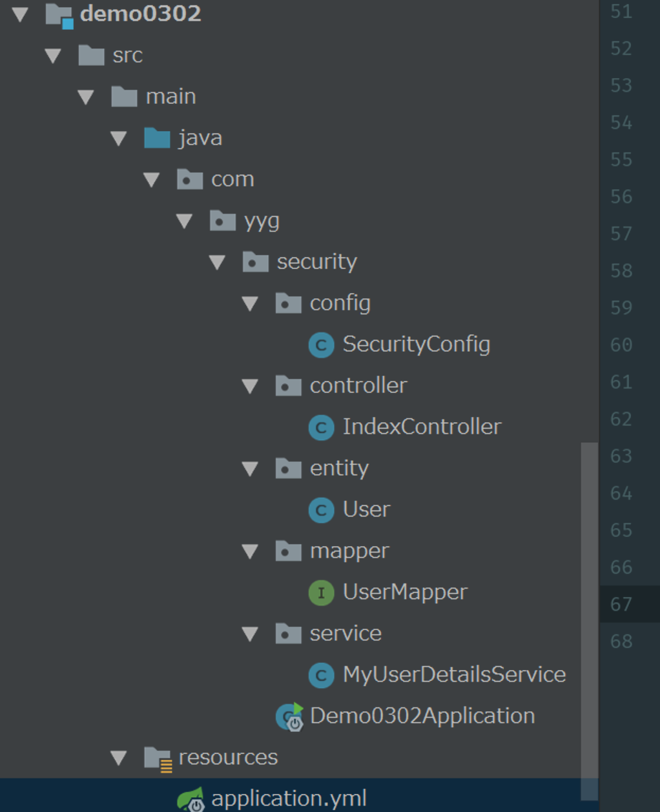Click the demo0302 module icon
Screen dimensions: 660x812
pos(59,14)
